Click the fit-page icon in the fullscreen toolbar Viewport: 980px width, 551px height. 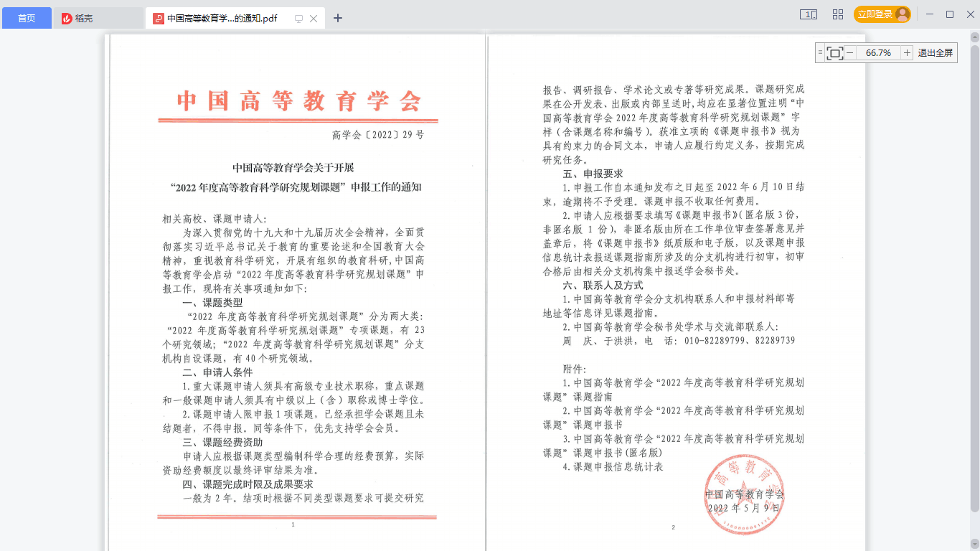pos(834,53)
